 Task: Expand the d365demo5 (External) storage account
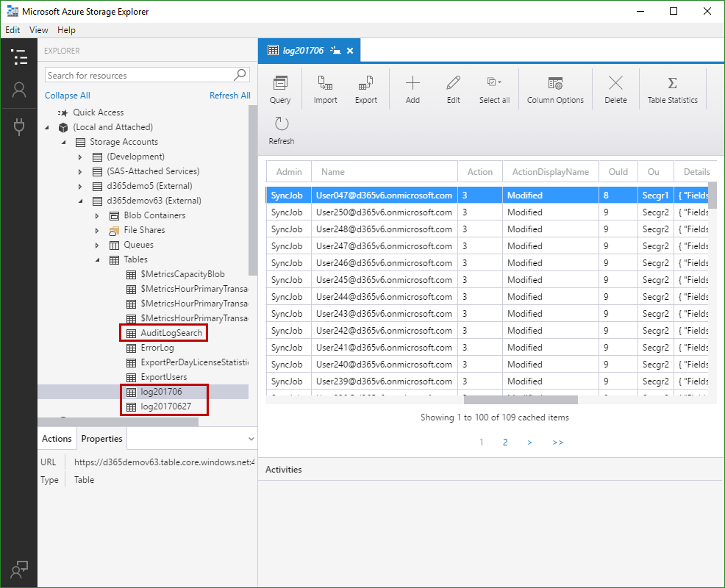point(81,186)
